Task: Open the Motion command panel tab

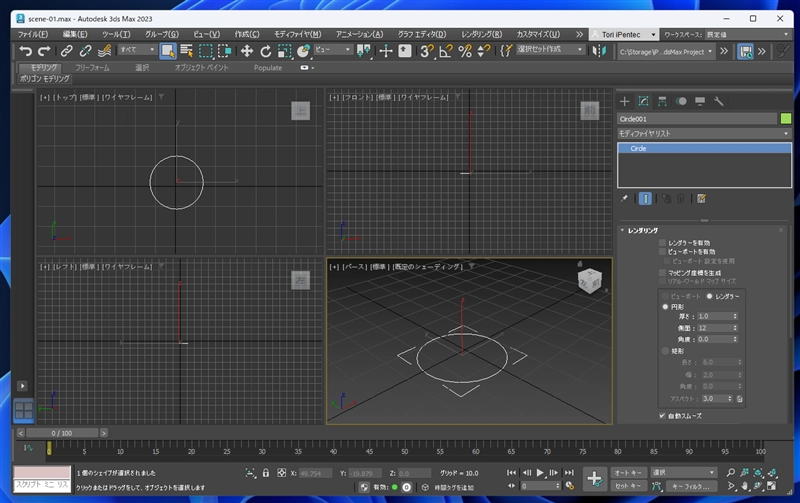Action: [x=681, y=101]
